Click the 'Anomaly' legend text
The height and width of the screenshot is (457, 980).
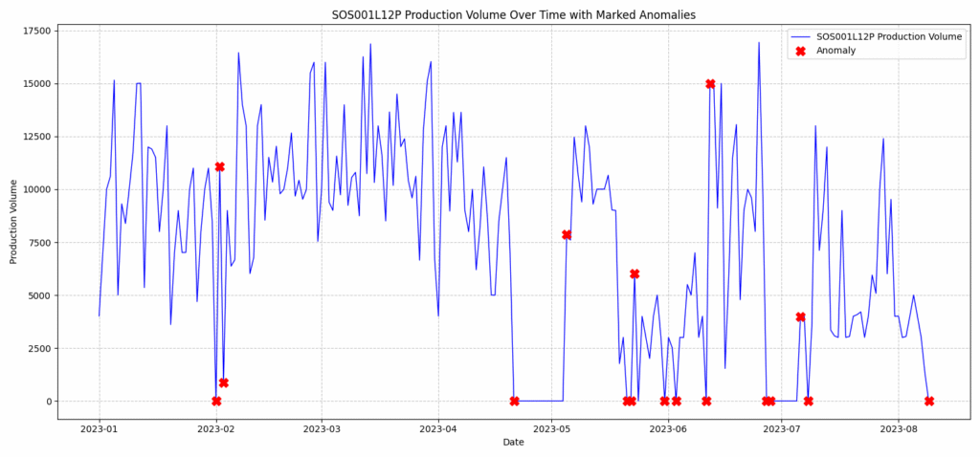coord(836,51)
